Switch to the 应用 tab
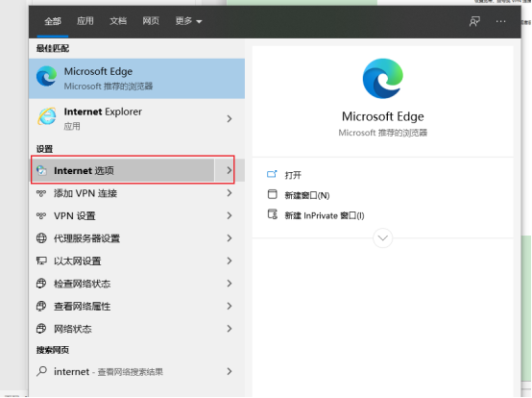This screenshot has width=532, height=398. [85, 21]
